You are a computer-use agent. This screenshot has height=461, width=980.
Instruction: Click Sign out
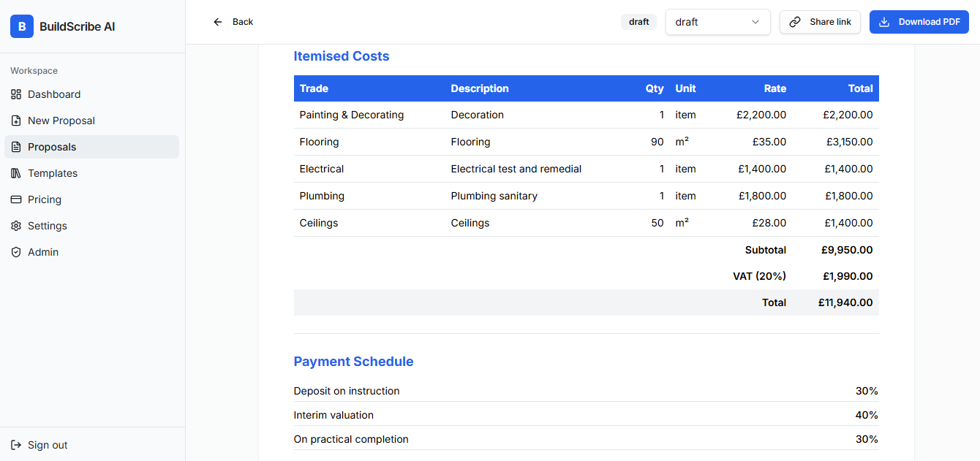click(91, 445)
